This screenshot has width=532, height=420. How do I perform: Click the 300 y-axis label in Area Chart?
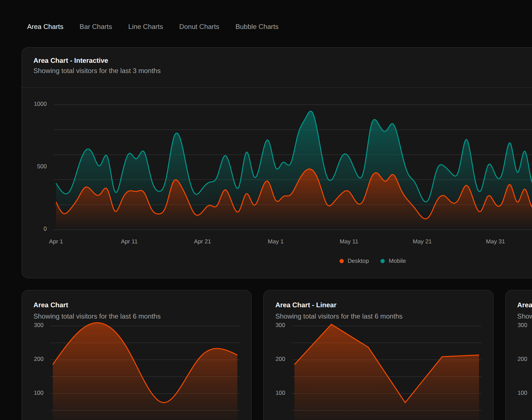click(38, 325)
